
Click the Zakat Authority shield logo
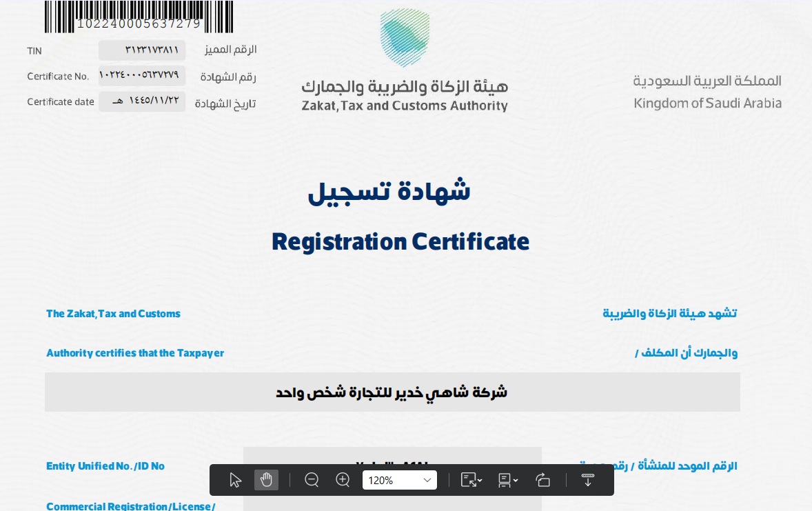pyautogui.click(x=405, y=38)
